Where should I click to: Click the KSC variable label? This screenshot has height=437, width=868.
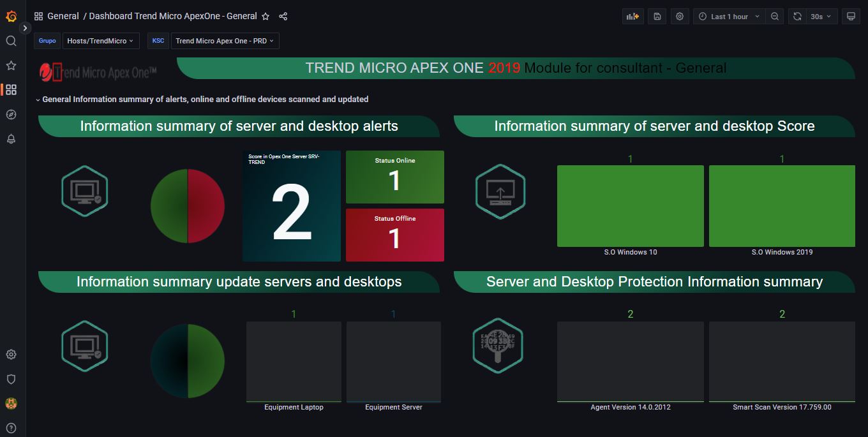coord(158,41)
